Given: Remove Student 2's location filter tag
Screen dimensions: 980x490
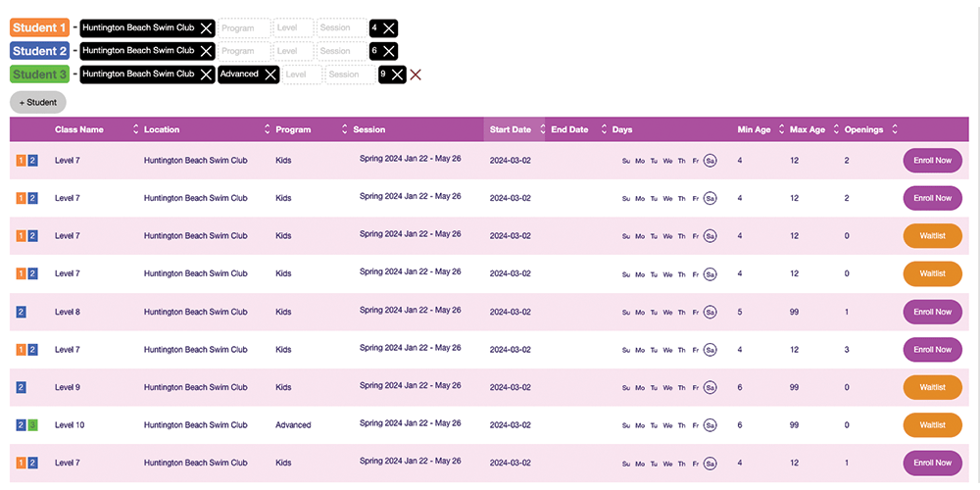Looking at the screenshot, I should click(206, 51).
